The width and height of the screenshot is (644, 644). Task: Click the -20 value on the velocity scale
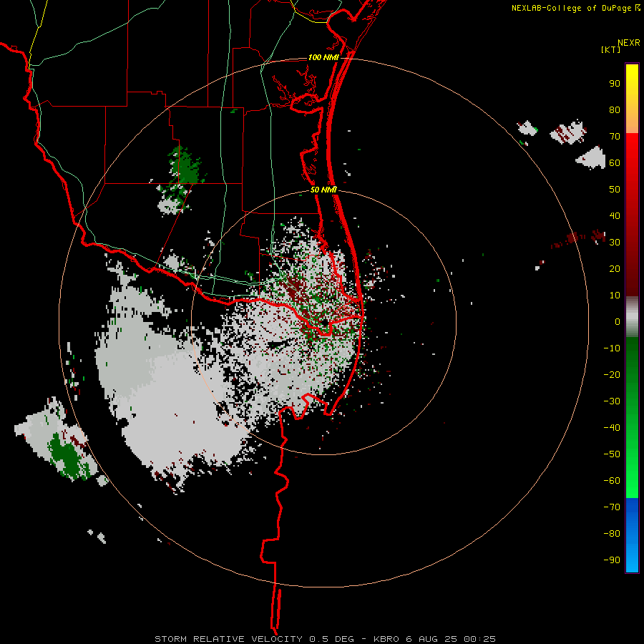coord(612,375)
